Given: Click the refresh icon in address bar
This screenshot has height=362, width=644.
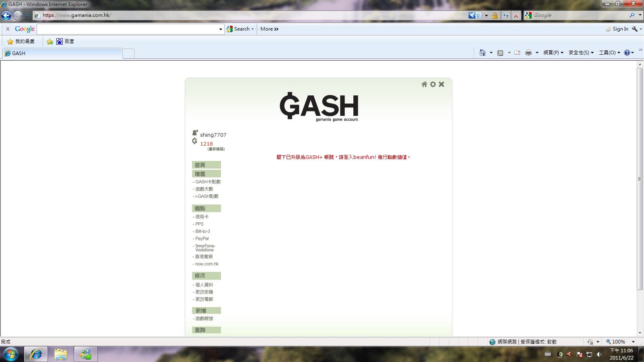Looking at the screenshot, I should (506, 16).
